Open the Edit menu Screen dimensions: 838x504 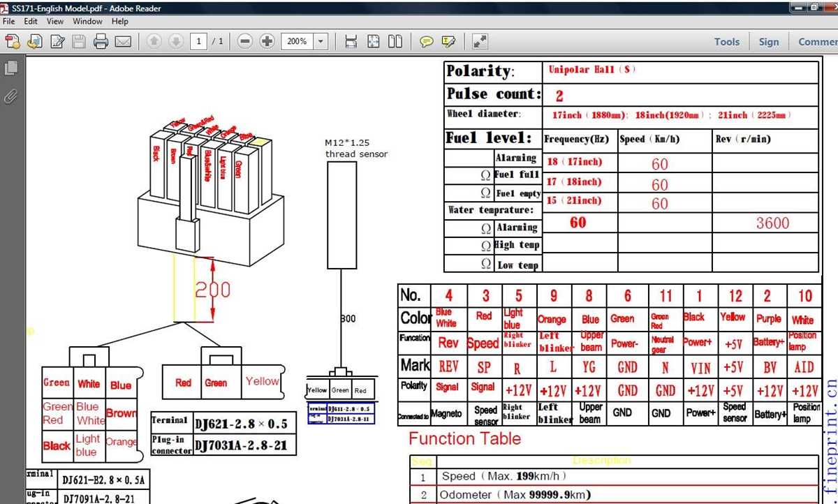(x=31, y=22)
